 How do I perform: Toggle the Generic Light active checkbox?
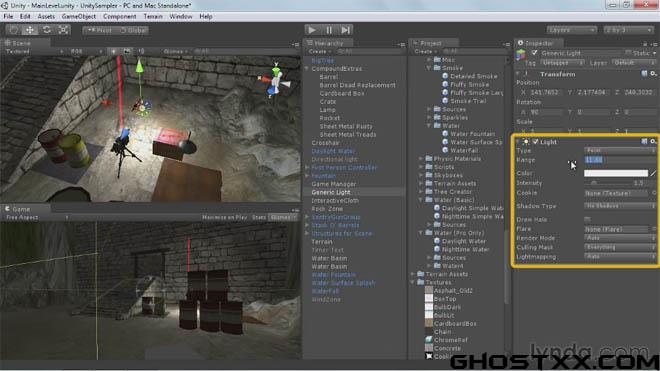[x=534, y=53]
